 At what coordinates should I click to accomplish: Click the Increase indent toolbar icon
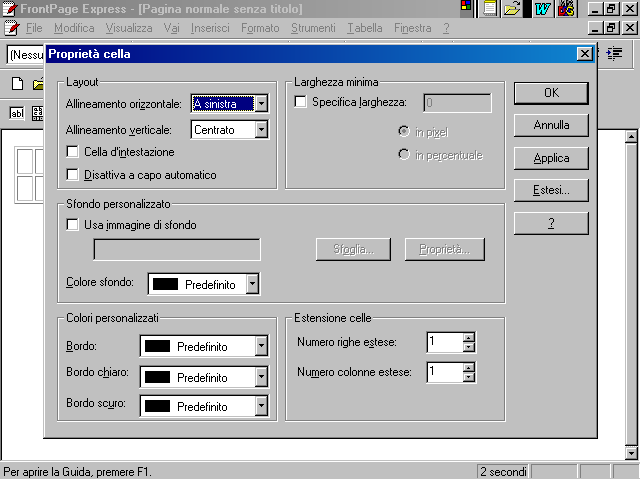click(614, 53)
